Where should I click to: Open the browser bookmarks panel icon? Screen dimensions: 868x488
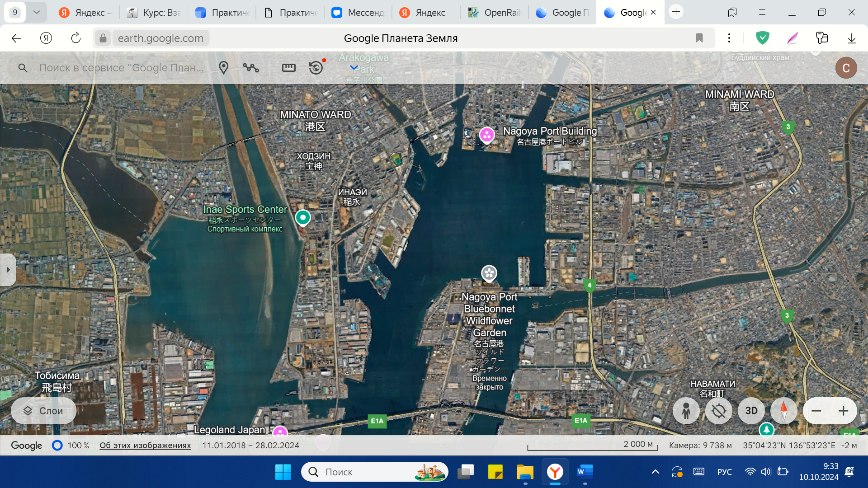(732, 12)
